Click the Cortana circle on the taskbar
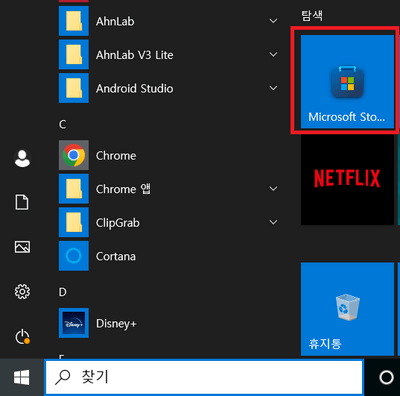The height and width of the screenshot is (396, 400). (x=386, y=378)
